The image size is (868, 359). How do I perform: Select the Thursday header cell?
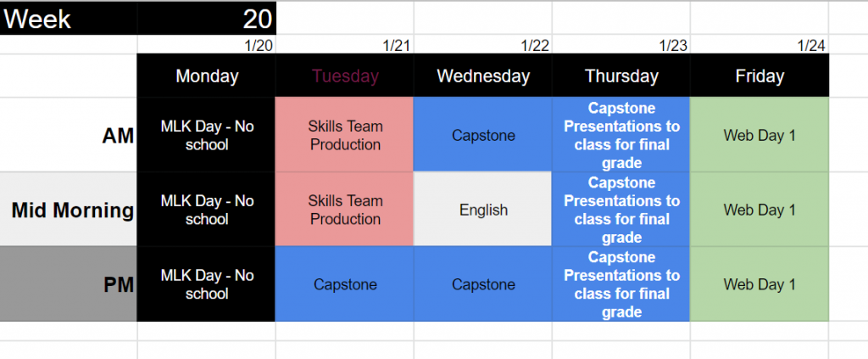click(621, 76)
